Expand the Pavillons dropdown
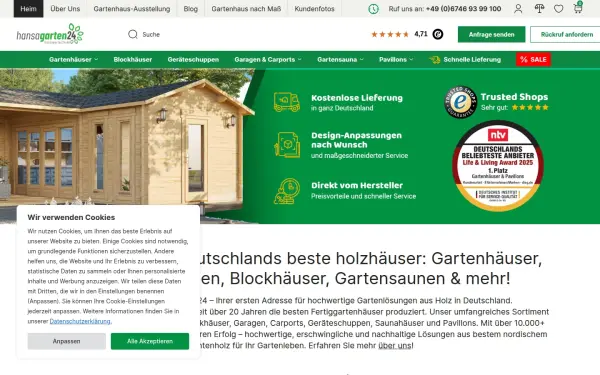This screenshot has width=600, height=375. click(x=396, y=59)
